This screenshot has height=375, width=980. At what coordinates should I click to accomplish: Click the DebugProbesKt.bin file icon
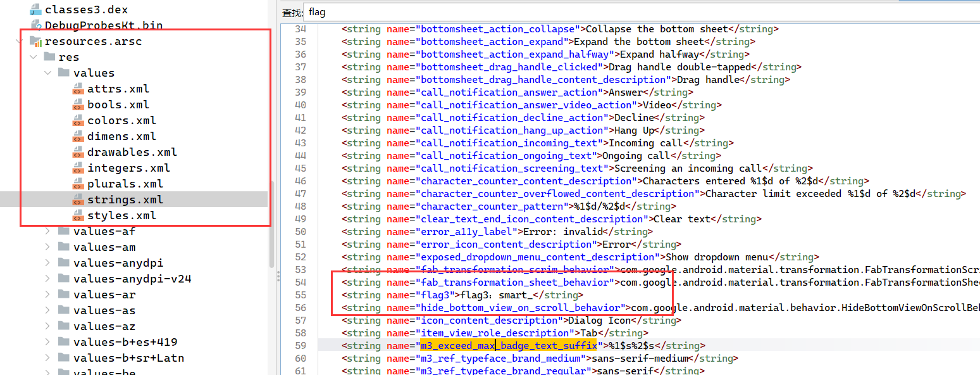point(35,25)
